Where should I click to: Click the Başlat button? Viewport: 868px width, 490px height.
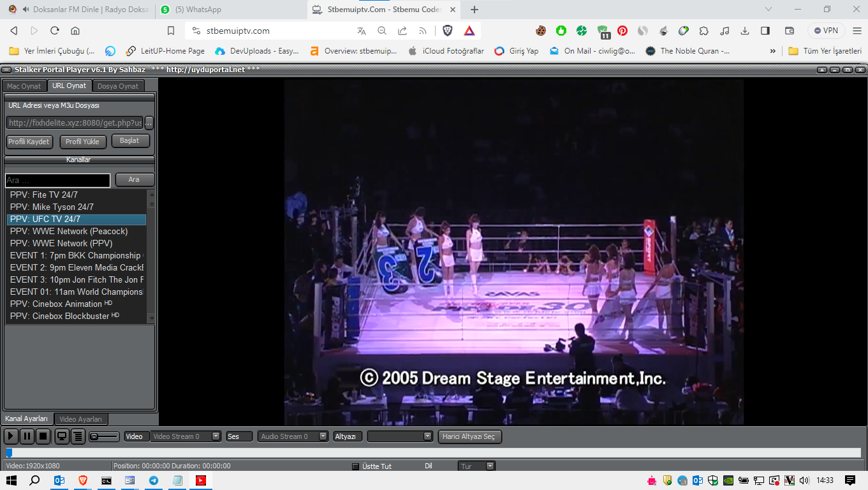coord(130,141)
